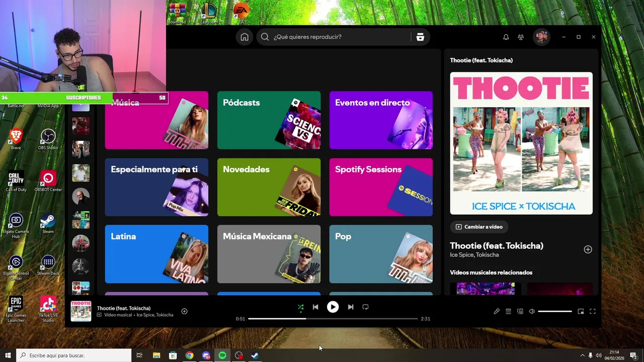Open the Música category card

(x=156, y=120)
